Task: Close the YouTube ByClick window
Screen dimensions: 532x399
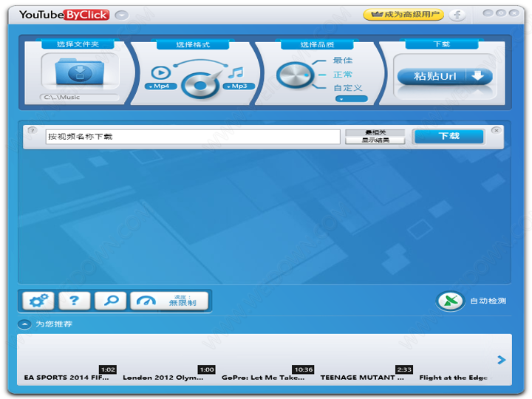Action: point(514,13)
